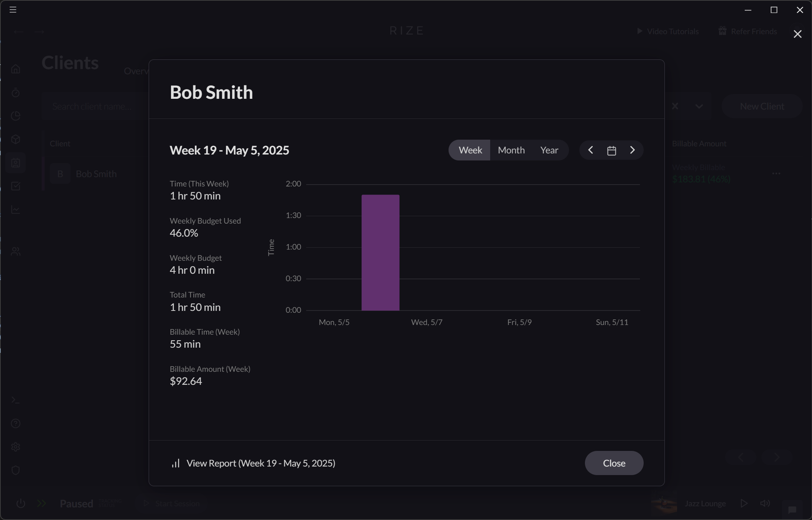
Task: Open the Clients contact card icon
Action: 16,163
